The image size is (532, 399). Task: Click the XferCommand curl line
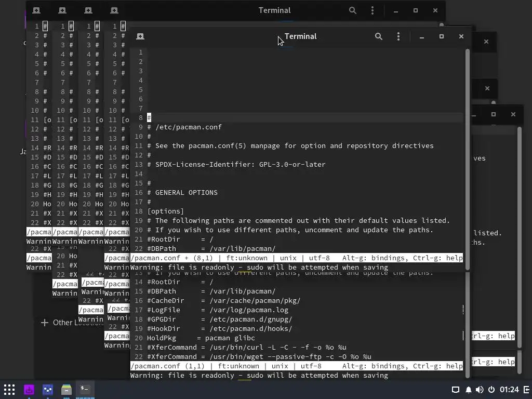(247, 348)
